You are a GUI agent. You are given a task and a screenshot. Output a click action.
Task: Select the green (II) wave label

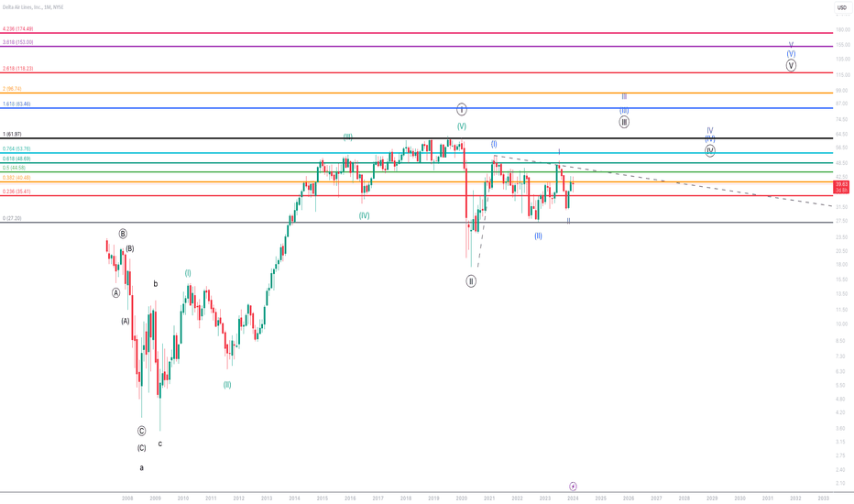[x=227, y=385]
